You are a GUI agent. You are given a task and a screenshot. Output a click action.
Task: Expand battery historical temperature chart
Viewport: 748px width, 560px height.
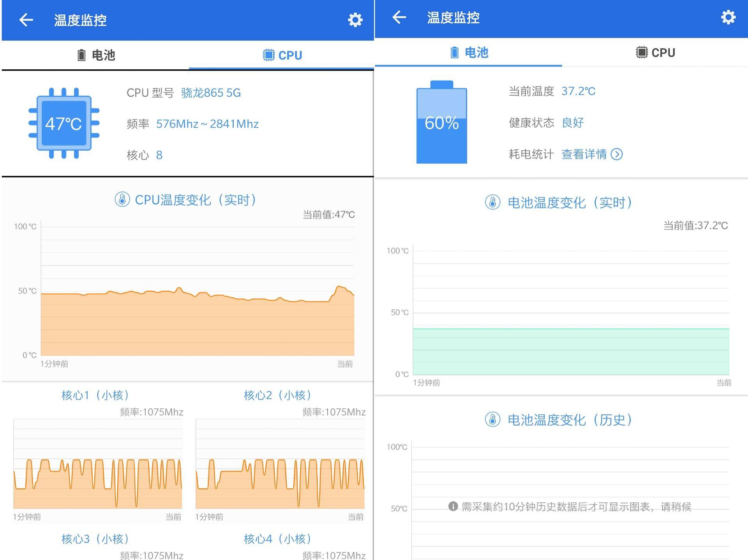[561, 419]
